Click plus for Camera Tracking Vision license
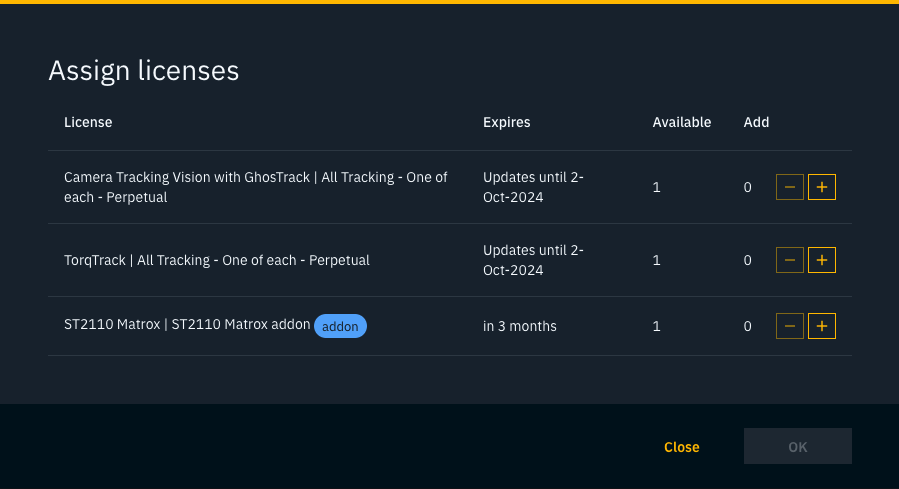The width and height of the screenshot is (899, 489). click(822, 187)
